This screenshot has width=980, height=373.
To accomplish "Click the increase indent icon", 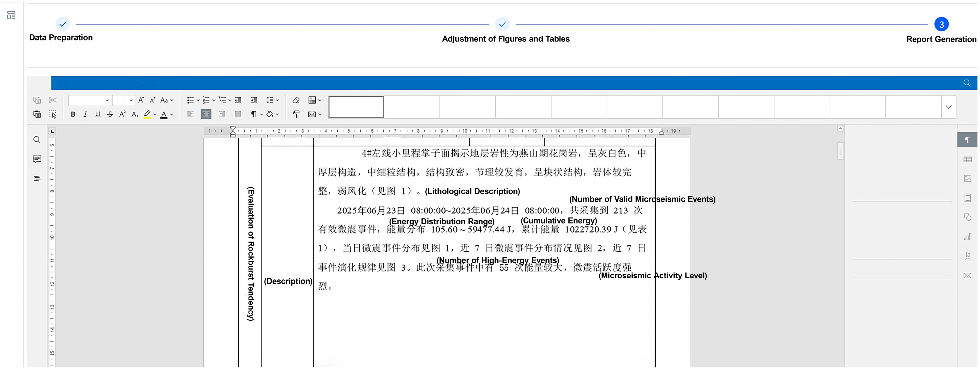I will pyautogui.click(x=254, y=100).
